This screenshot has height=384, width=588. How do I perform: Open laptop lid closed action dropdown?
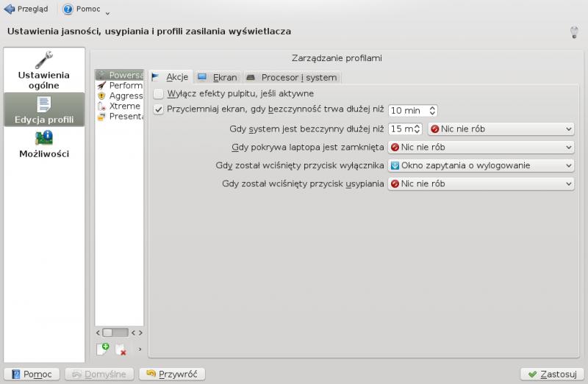(x=480, y=147)
